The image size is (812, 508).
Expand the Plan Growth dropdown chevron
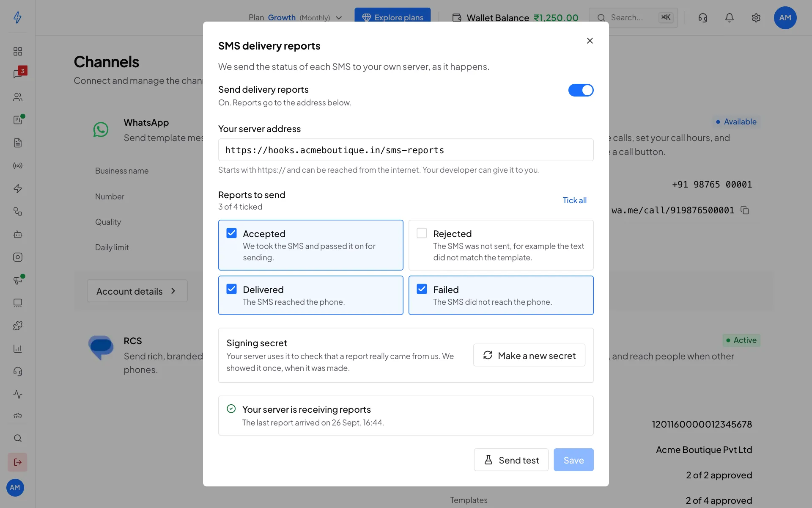tap(339, 18)
